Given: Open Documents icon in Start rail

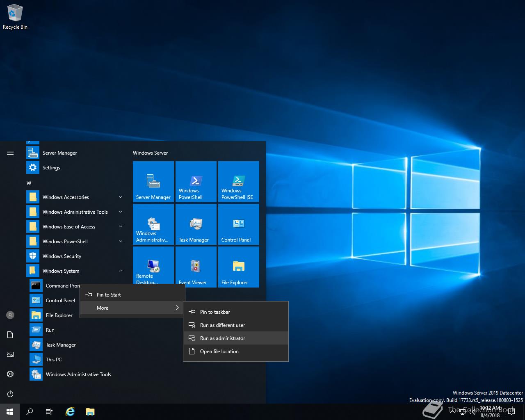Looking at the screenshot, I should (x=10, y=335).
